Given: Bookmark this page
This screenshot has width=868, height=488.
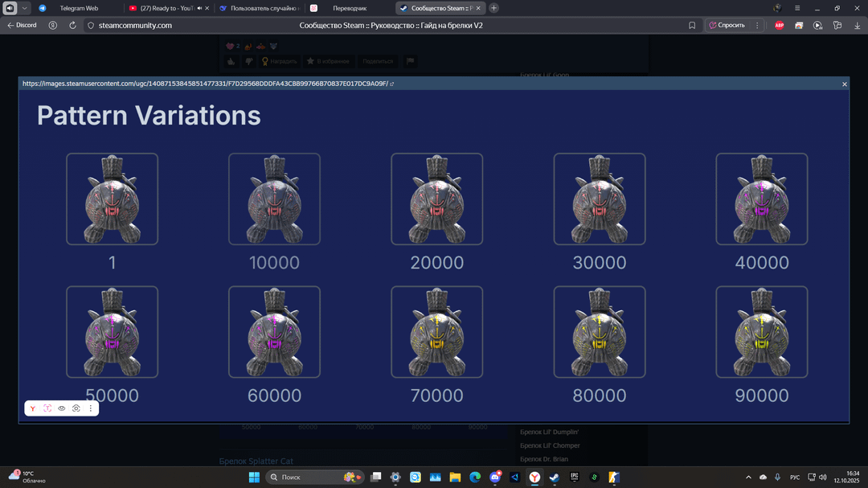Looking at the screenshot, I should click(692, 26).
